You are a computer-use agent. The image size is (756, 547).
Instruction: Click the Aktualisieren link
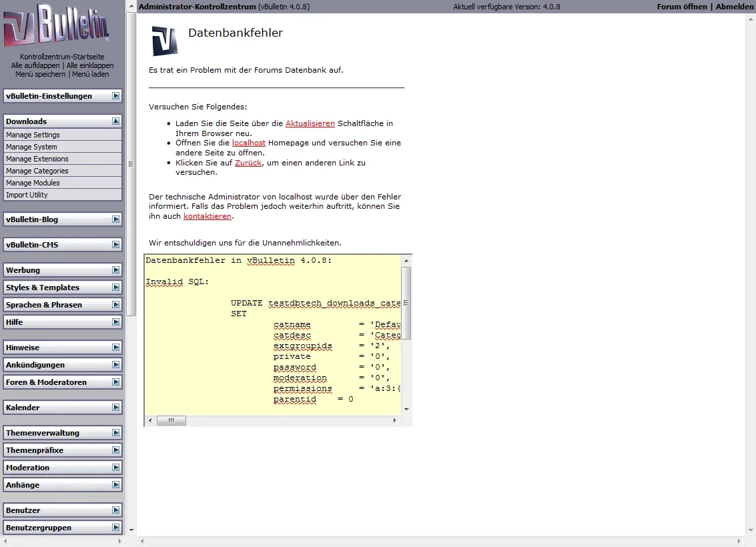[310, 123]
